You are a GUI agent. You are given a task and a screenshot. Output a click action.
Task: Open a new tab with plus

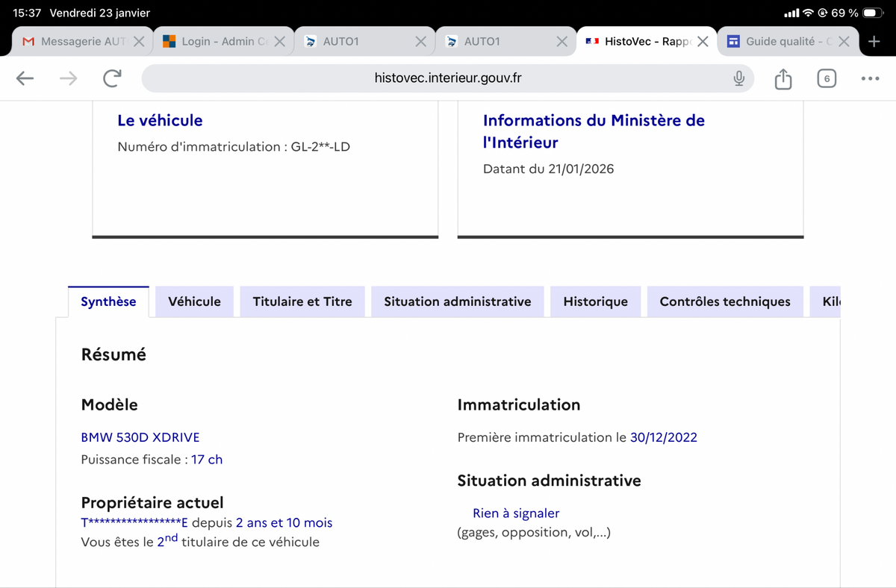874,42
